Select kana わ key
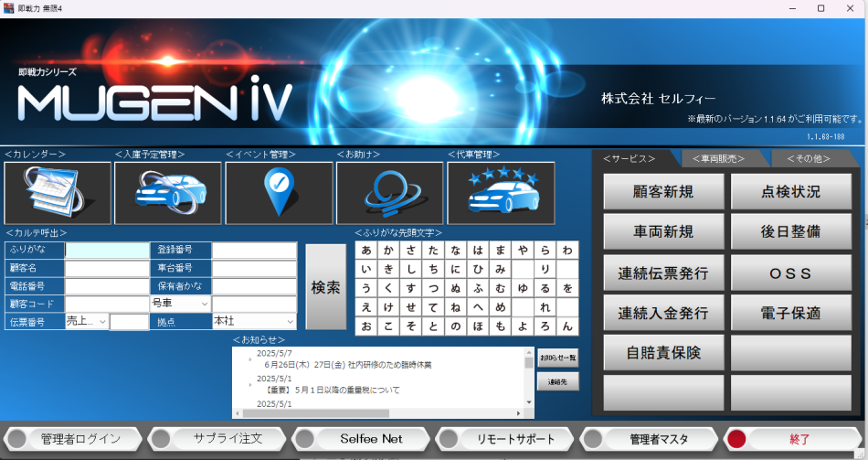The width and height of the screenshot is (868, 460). pos(567,251)
